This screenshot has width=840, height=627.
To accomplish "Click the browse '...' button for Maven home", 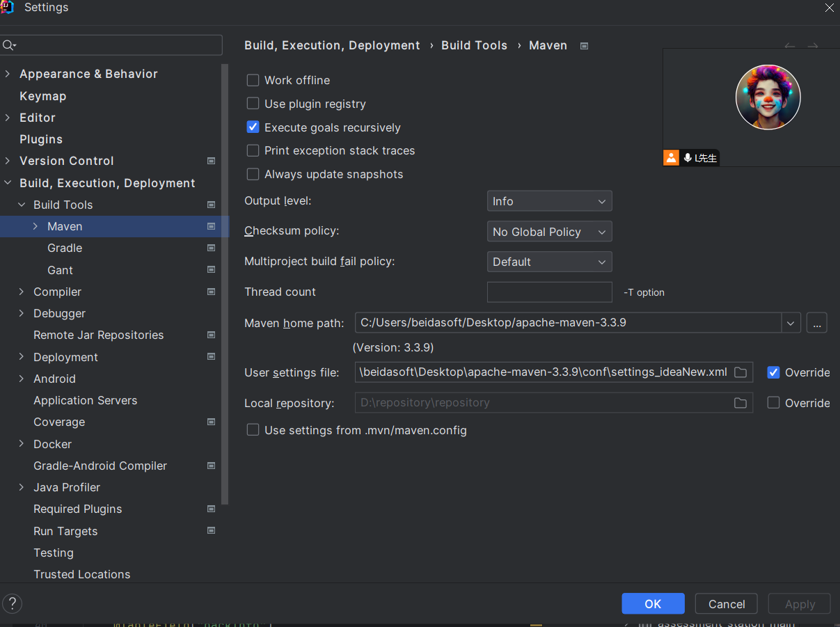I will (x=817, y=323).
